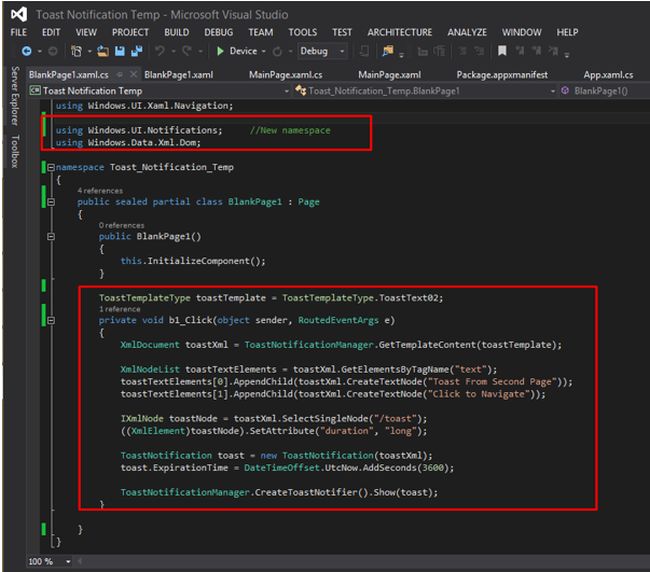Click the horizontal scroll left arrow
The width and height of the screenshot is (650, 572).
coord(80,562)
